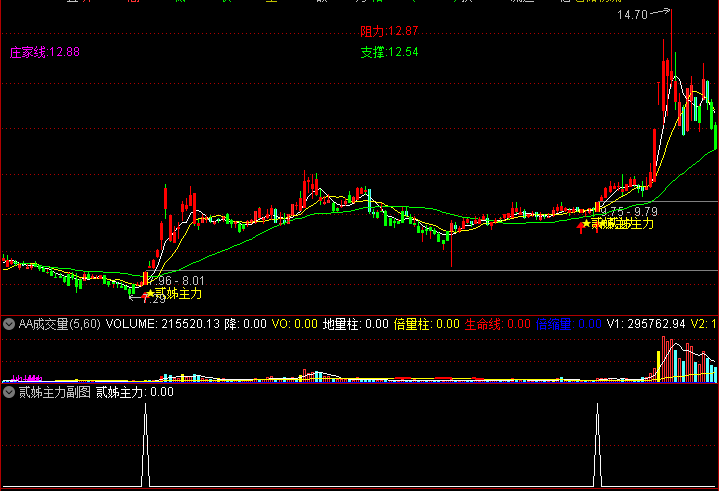Click the first white spike in 贰姊主力副图
This screenshot has width=719, height=491.
pyautogui.click(x=145, y=445)
